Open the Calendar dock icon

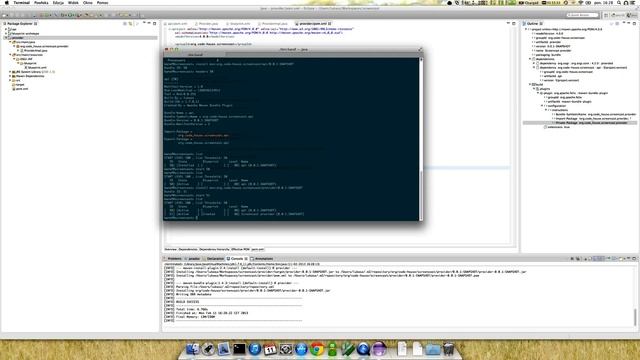coord(270,349)
